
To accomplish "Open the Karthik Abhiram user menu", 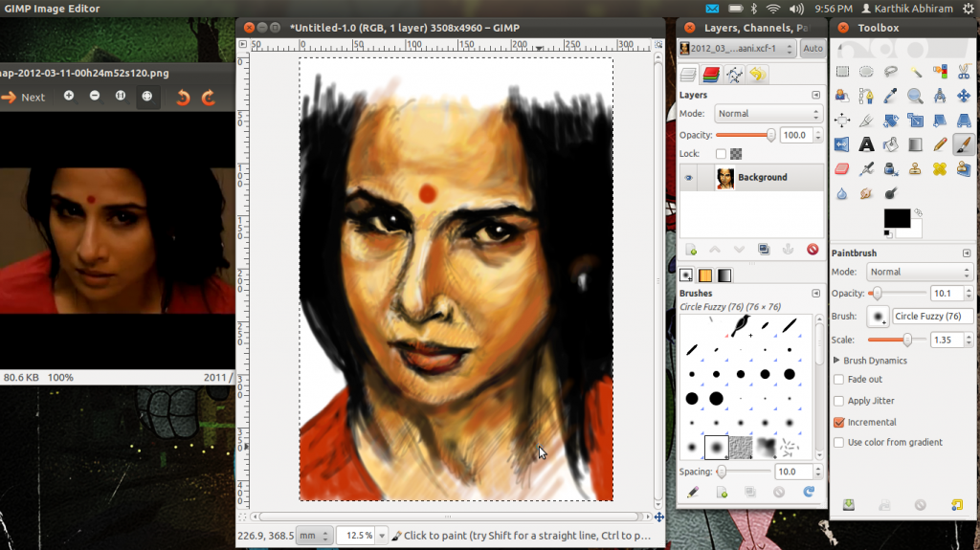I will pyautogui.click(x=907, y=9).
